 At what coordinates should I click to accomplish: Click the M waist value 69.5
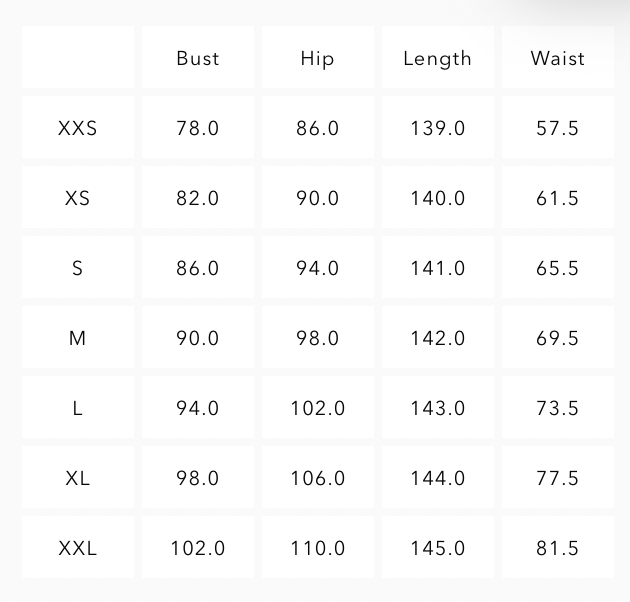557,338
